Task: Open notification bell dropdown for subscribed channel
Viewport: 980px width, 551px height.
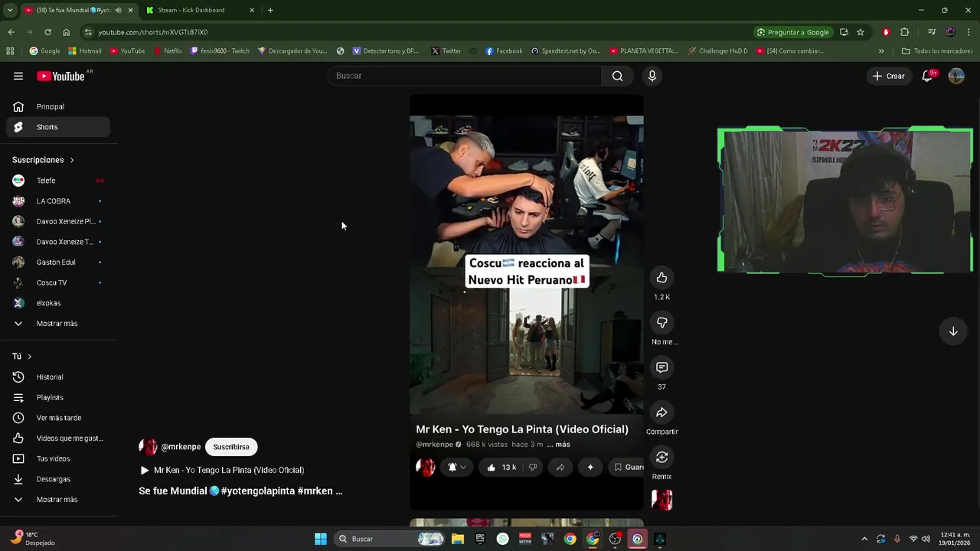Action: coord(456,468)
